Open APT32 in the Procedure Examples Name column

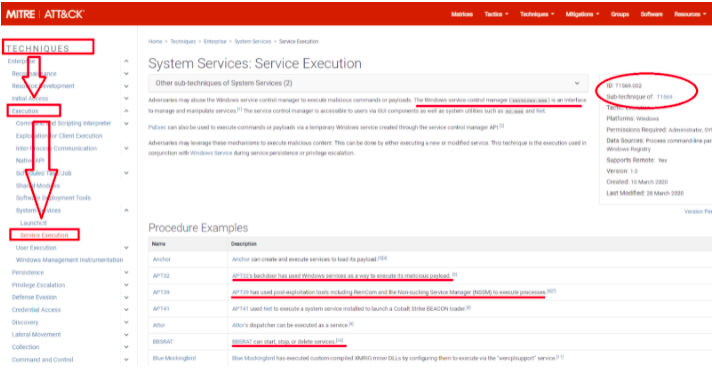pos(161,276)
